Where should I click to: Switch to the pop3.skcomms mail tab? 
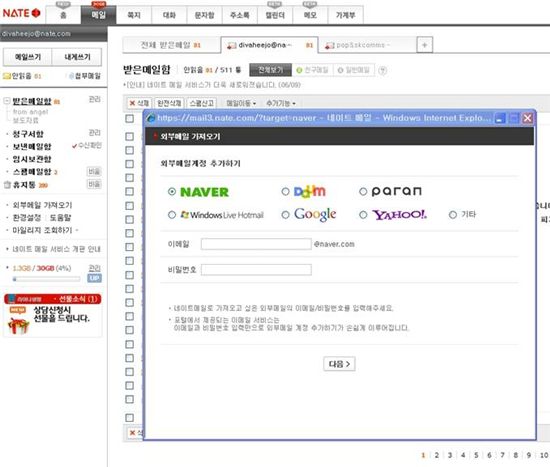click(x=367, y=45)
